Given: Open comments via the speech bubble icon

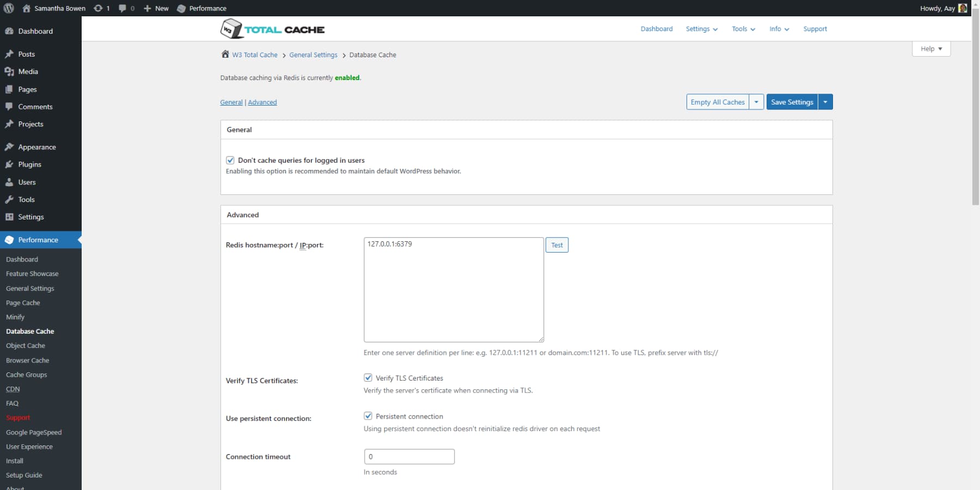Looking at the screenshot, I should coord(122,8).
